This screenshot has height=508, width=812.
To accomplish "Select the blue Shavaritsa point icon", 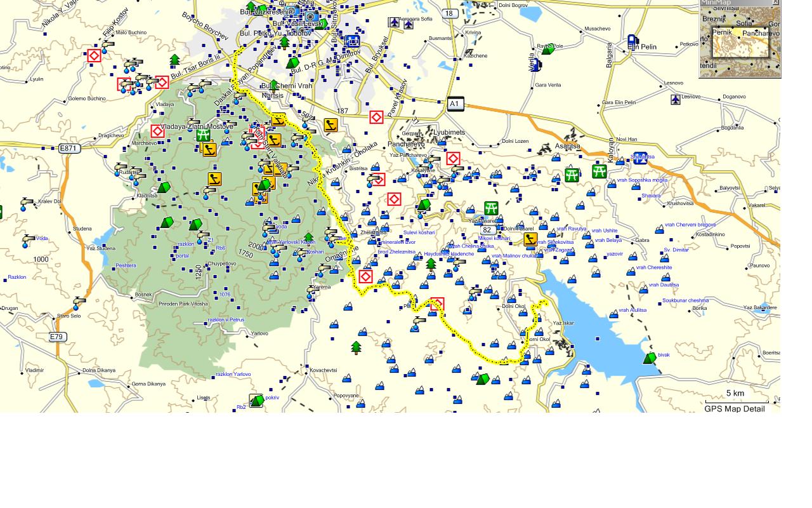I will (640, 158).
